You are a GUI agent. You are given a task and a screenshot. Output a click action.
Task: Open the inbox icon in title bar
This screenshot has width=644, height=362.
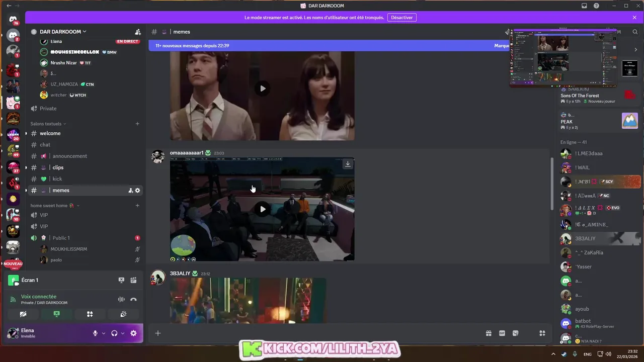(x=584, y=6)
